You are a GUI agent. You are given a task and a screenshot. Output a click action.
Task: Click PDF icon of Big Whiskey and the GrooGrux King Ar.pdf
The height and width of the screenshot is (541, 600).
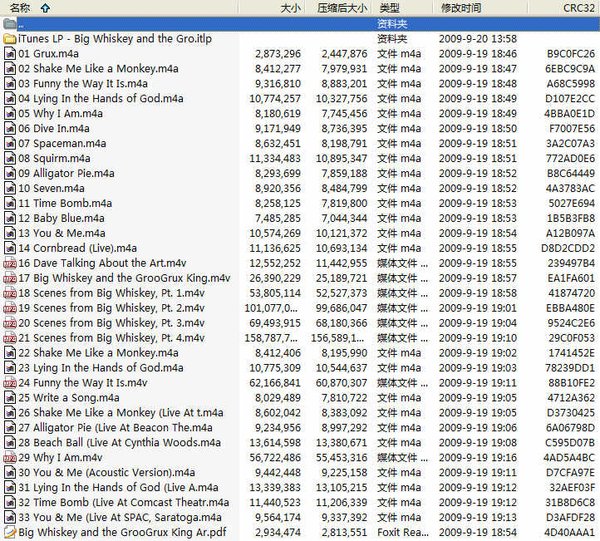coord(10,532)
